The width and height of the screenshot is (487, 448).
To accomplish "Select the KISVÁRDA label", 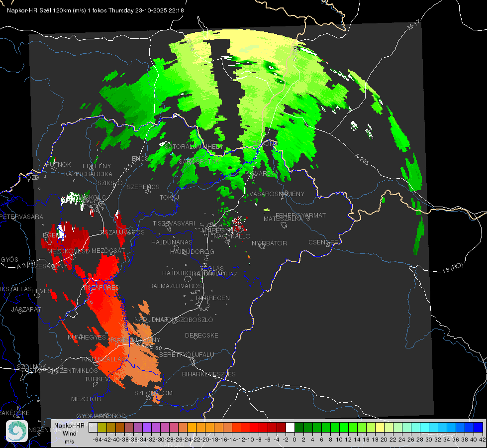I will pyautogui.click(x=261, y=173).
